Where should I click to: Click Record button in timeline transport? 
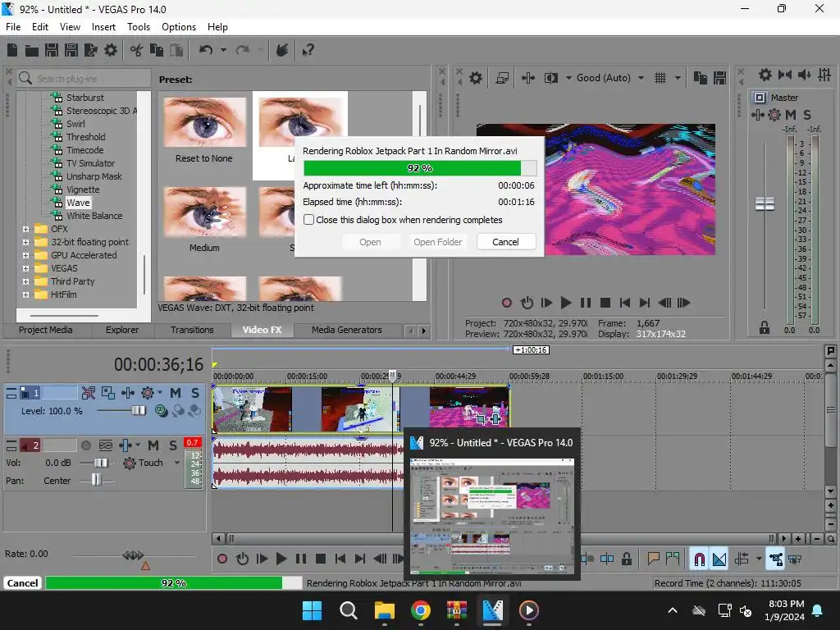click(x=222, y=559)
